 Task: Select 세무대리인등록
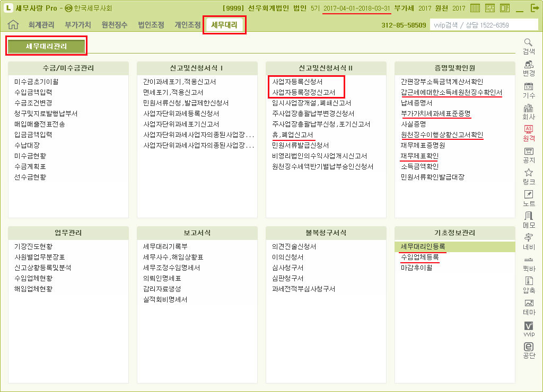455,246
